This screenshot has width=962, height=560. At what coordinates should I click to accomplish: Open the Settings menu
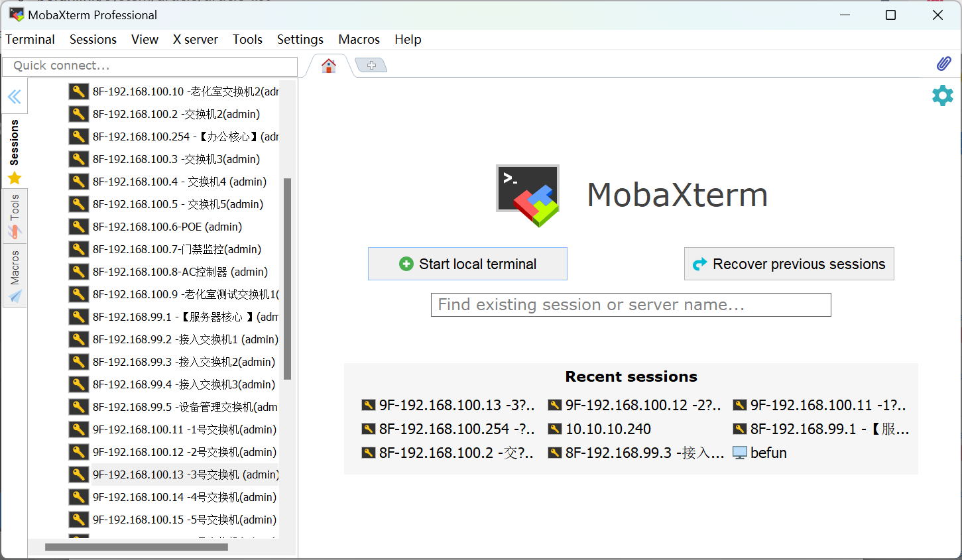[300, 39]
